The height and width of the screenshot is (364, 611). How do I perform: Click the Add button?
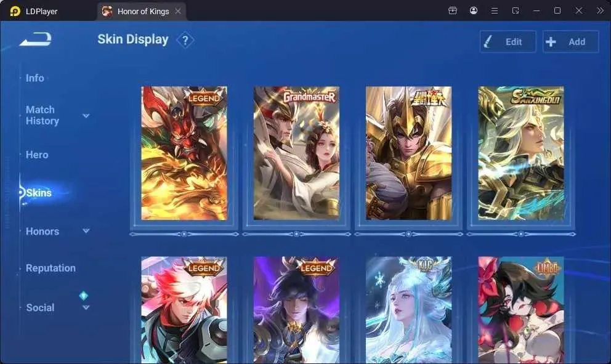[x=571, y=42]
